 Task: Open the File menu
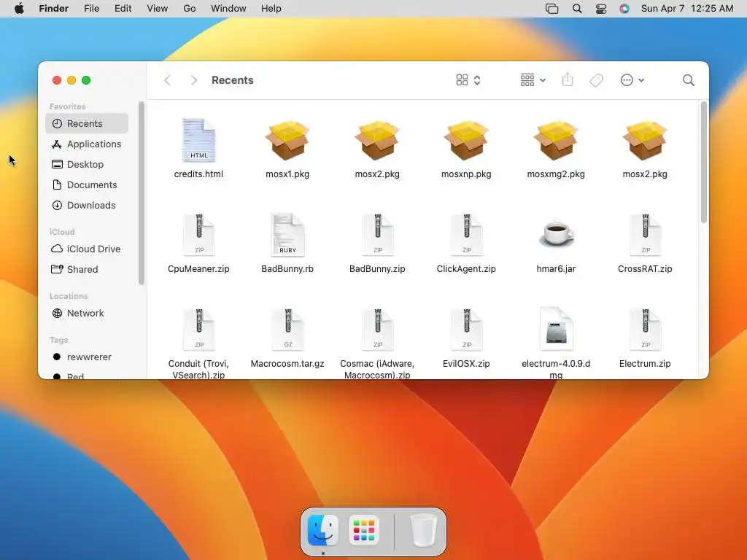[x=91, y=9]
